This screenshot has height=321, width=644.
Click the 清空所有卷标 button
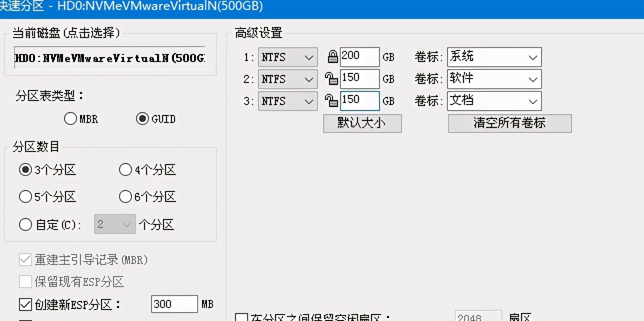(509, 123)
